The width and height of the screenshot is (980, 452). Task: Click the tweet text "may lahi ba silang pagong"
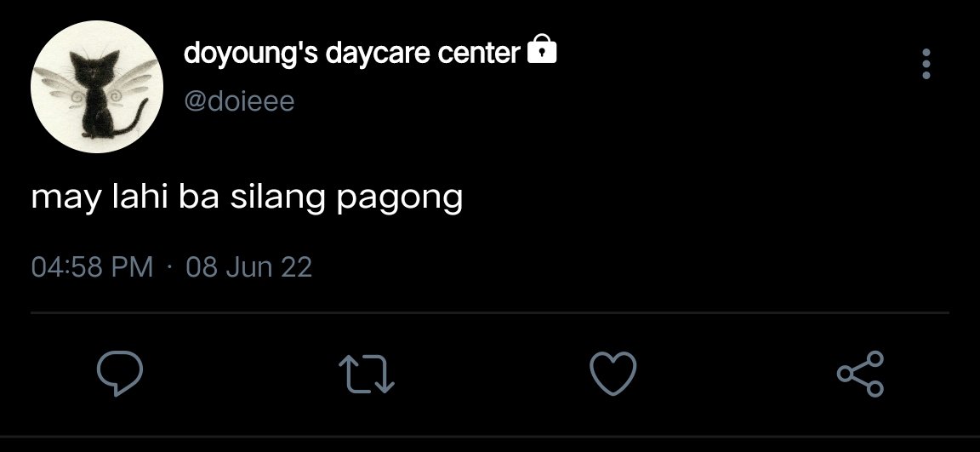click(x=247, y=198)
